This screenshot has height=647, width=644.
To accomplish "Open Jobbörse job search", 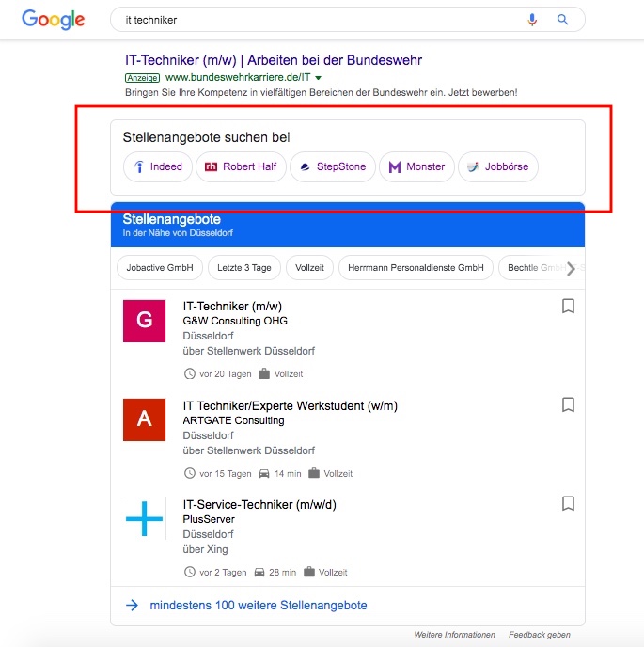I will pyautogui.click(x=498, y=166).
